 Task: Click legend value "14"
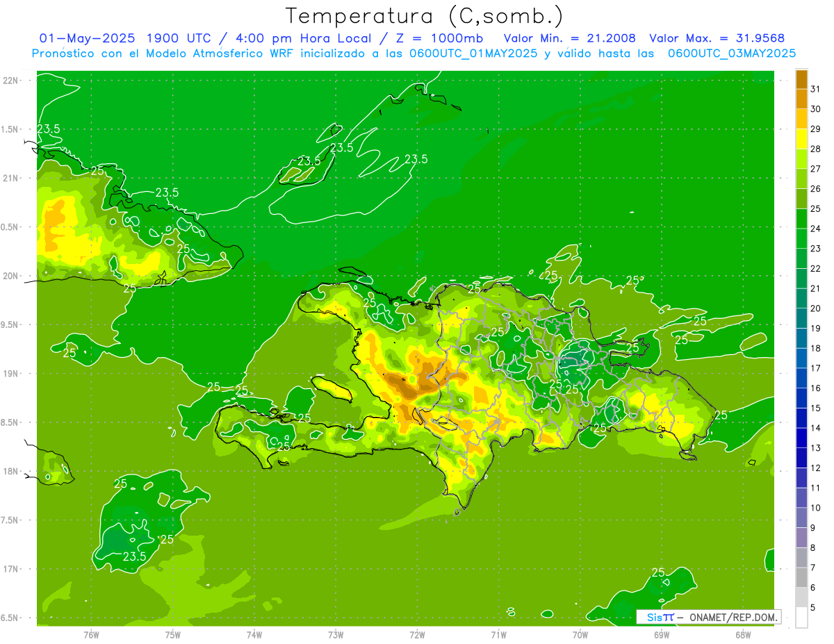pyautogui.click(x=815, y=428)
